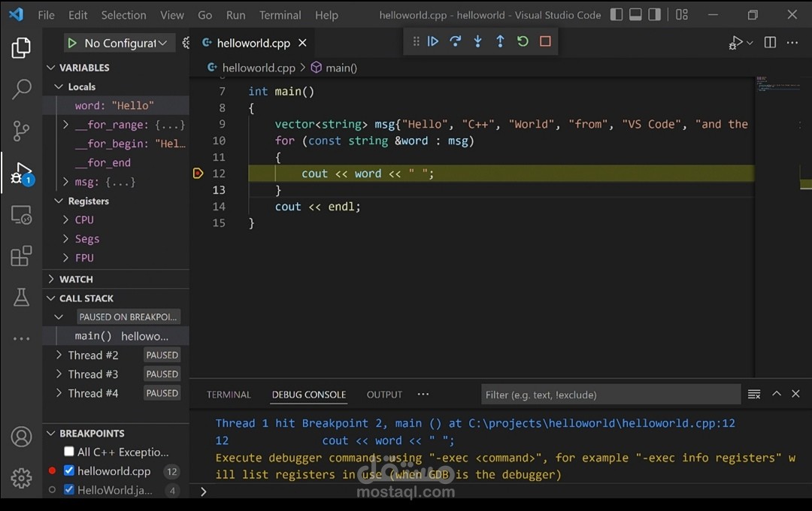Open launch.json with the gear icon
Viewport: 812px width, 511px height.
click(186, 43)
